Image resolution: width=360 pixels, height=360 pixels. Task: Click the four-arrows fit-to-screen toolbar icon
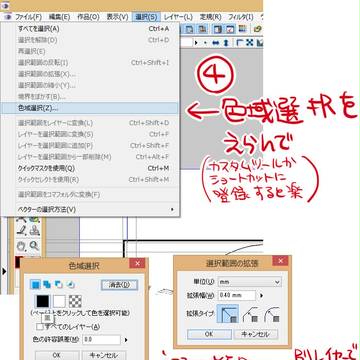click(x=250, y=43)
